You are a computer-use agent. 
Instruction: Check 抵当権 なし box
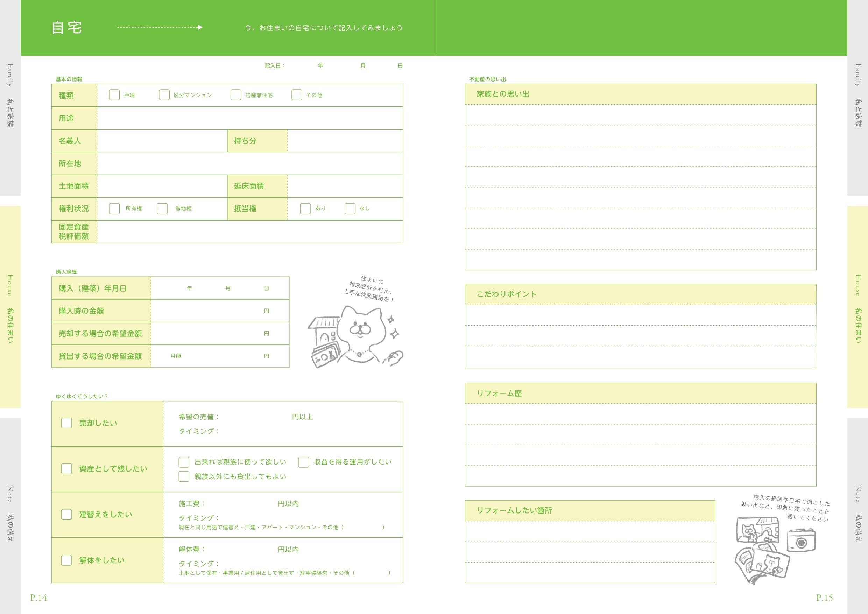350,208
